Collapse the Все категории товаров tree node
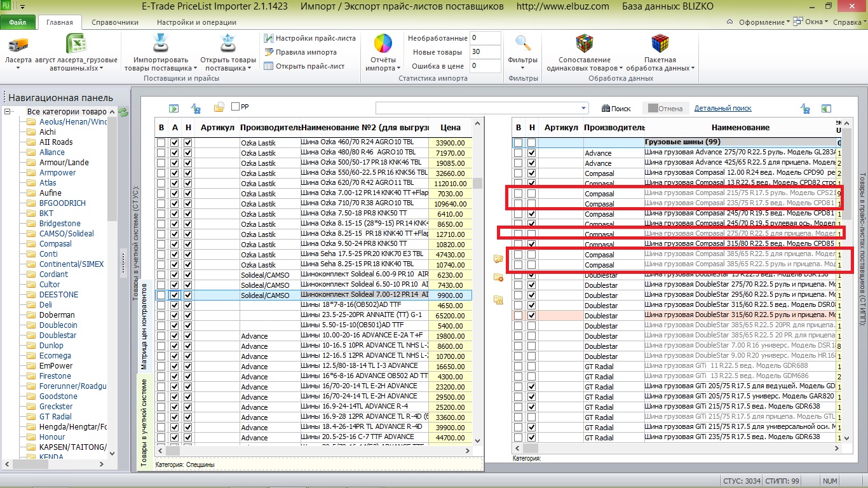 coord(8,112)
